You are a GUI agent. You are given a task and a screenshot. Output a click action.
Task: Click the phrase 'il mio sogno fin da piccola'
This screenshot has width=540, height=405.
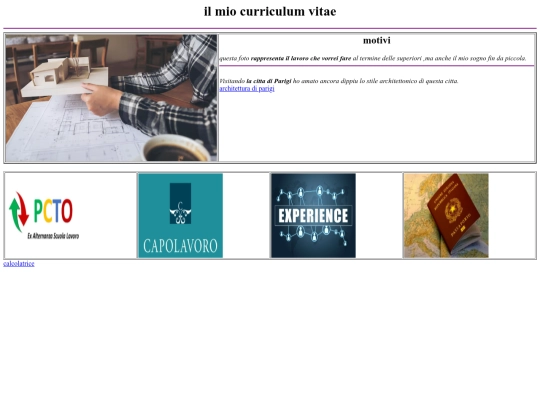(x=489, y=58)
